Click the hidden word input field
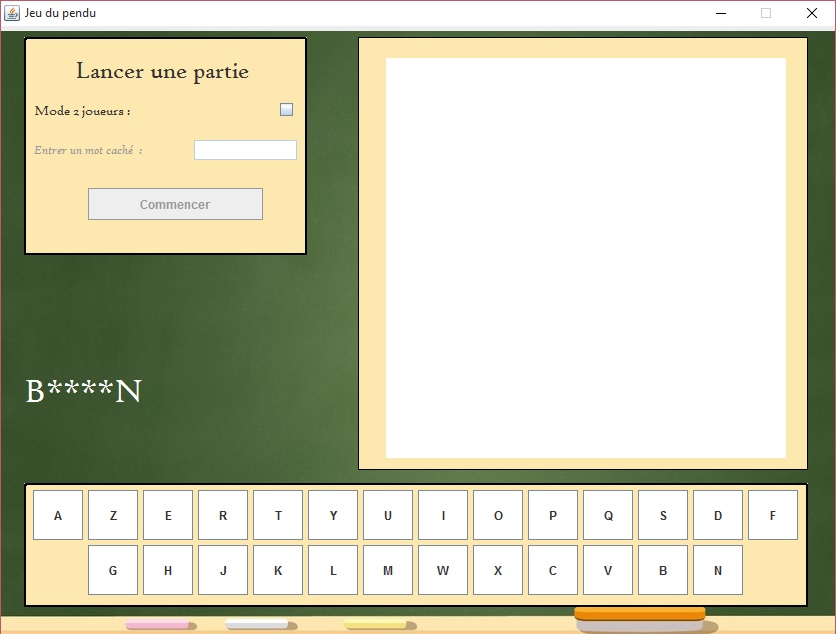 click(x=245, y=150)
